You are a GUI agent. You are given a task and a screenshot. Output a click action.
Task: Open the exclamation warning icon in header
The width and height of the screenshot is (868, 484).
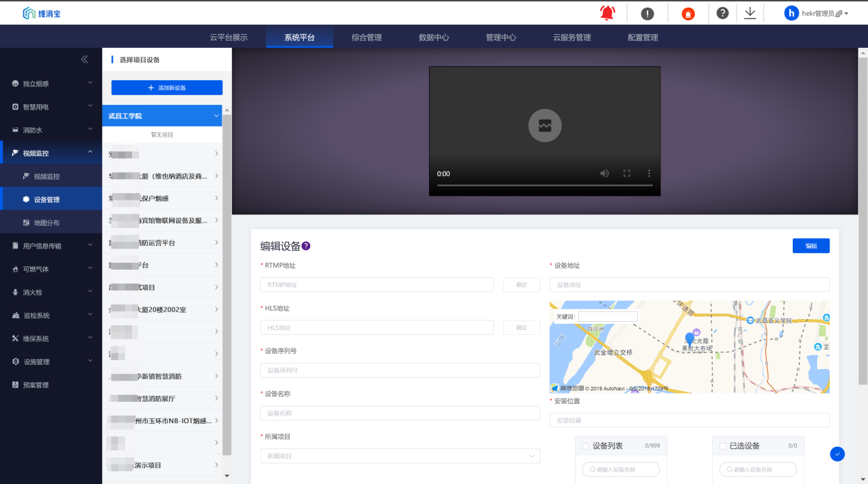pyautogui.click(x=647, y=14)
